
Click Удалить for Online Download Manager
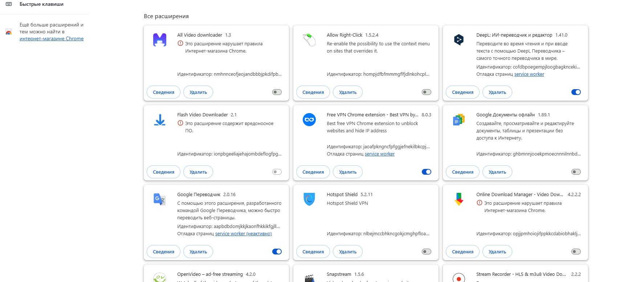click(497, 252)
